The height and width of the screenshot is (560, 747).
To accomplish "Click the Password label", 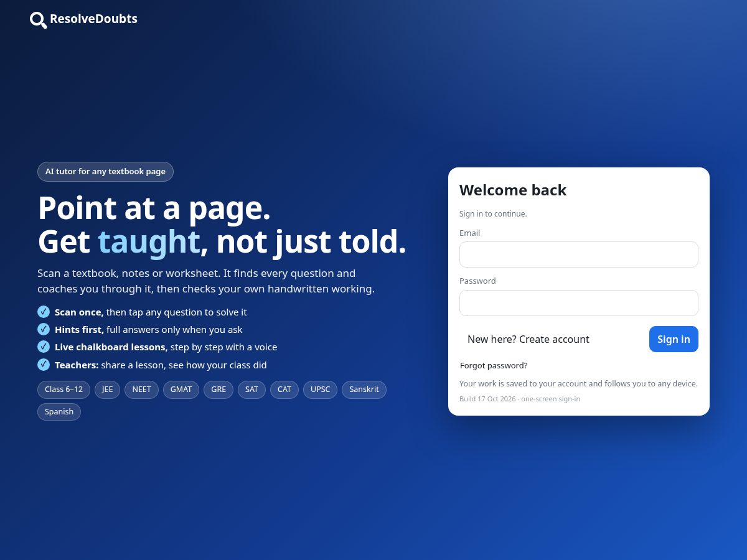I will point(477,281).
